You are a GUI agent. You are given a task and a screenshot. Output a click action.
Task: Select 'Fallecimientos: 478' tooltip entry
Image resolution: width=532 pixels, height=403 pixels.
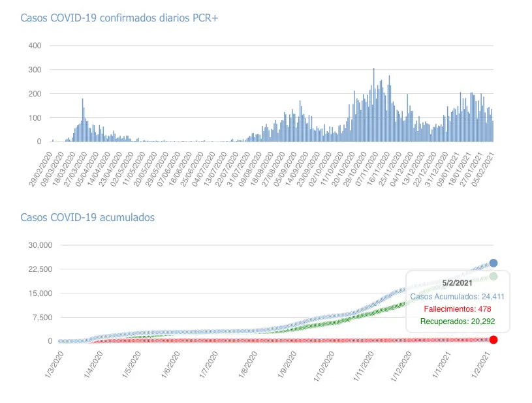click(x=457, y=308)
